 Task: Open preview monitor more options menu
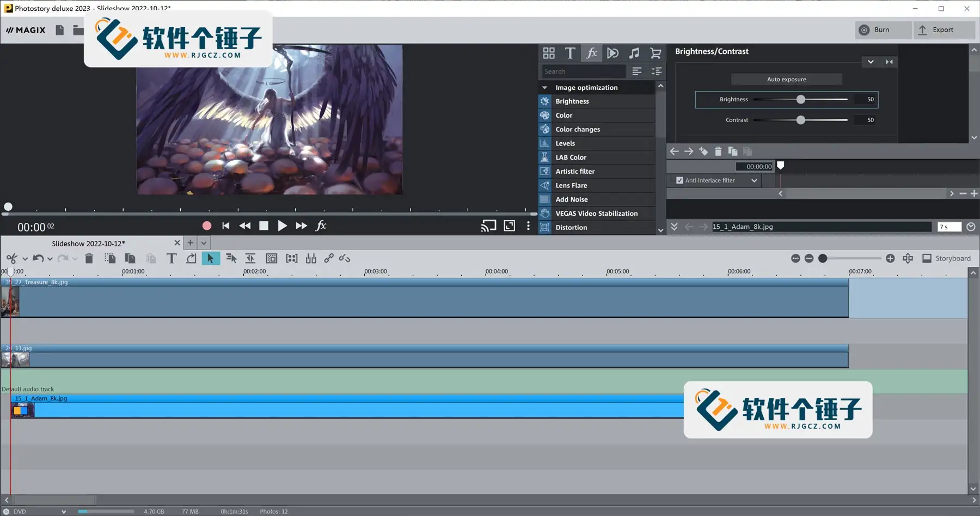[x=528, y=226]
